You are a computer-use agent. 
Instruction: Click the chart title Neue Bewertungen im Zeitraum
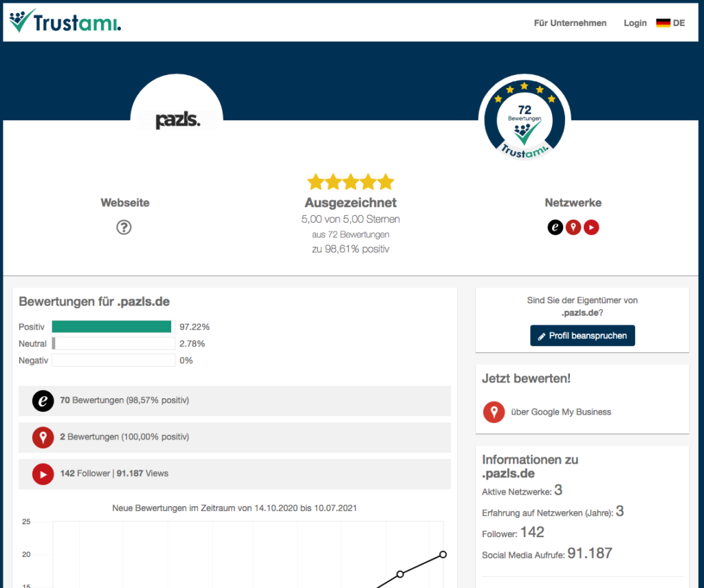(x=234, y=508)
